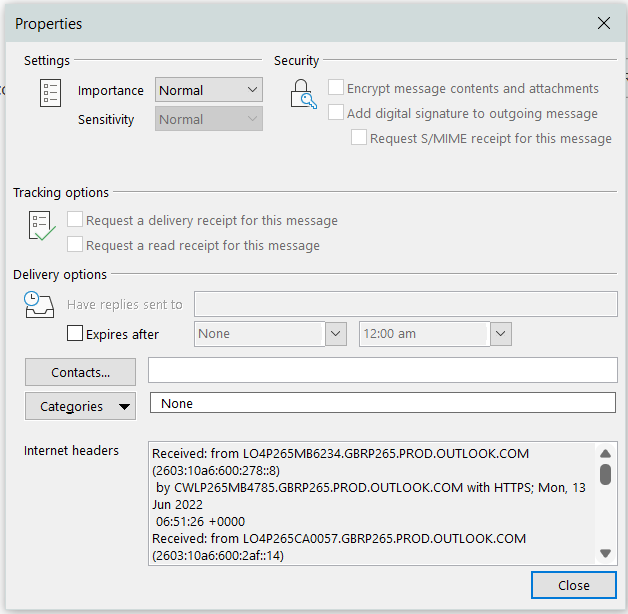Enable Encrypt message contents and attachments
The image size is (628, 614).
tap(336, 88)
